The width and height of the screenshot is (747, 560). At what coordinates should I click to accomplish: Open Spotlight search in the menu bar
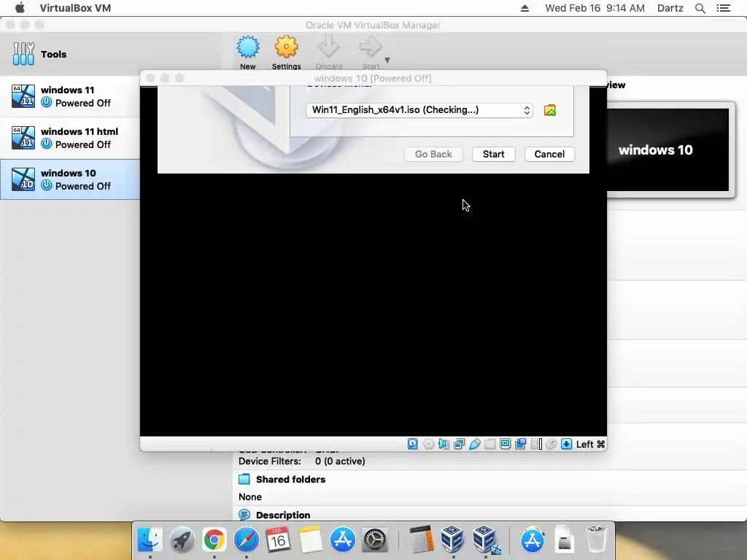(x=700, y=8)
